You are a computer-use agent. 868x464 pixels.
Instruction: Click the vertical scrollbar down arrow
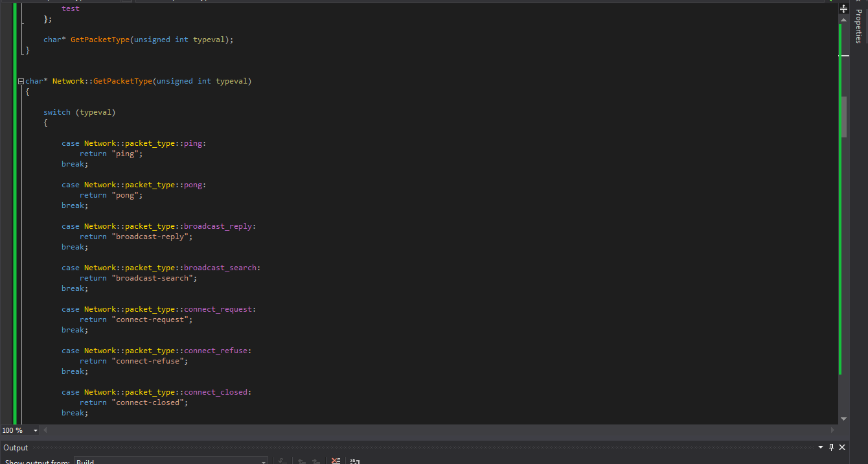(843, 419)
